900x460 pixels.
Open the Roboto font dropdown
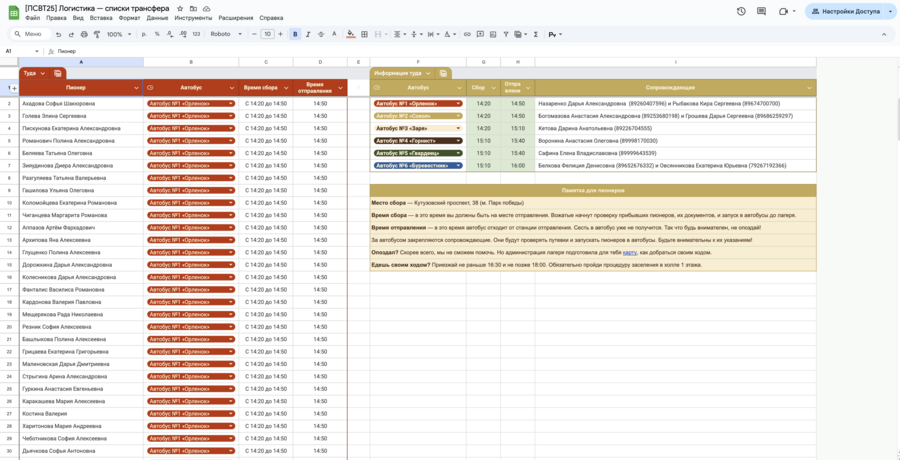[225, 34]
